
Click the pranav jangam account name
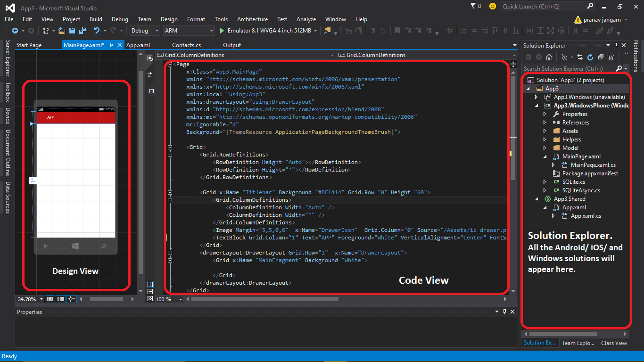pyautogui.click(x=602, y=20)
